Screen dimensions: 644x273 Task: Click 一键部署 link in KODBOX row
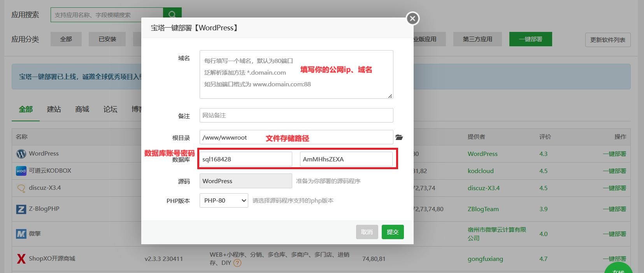614,171
